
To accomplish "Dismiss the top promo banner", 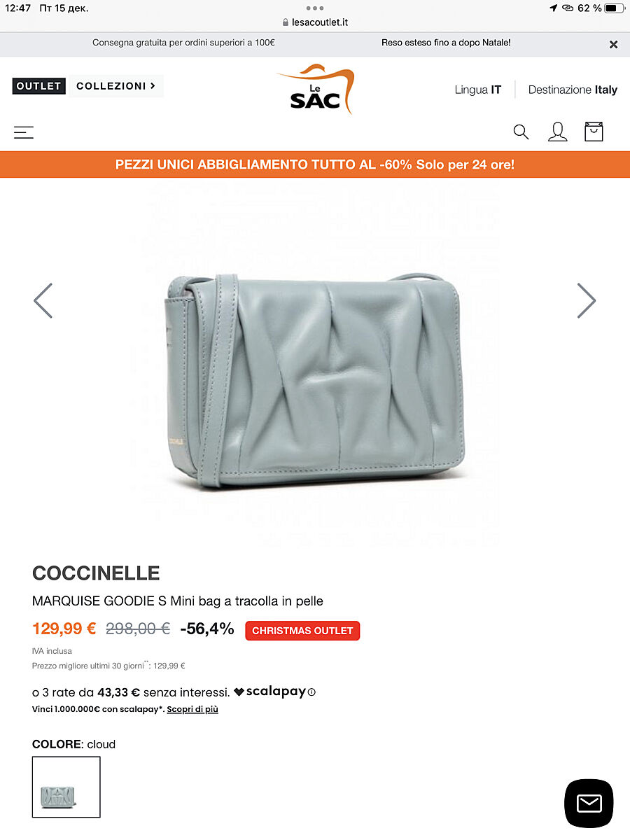I will point(613,44).
